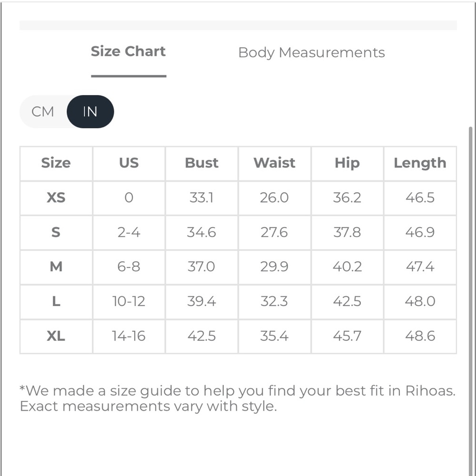Select the IN unit option

pyautogui.click(x=90, y=112)
